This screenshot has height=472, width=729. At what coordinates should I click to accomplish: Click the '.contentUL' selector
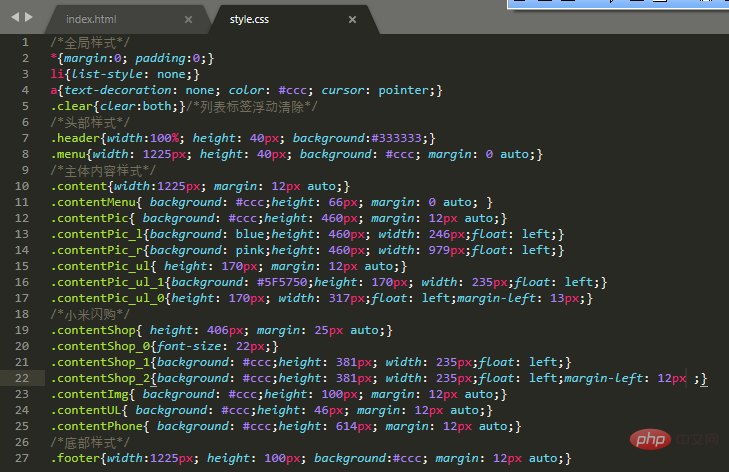(86, 410)
